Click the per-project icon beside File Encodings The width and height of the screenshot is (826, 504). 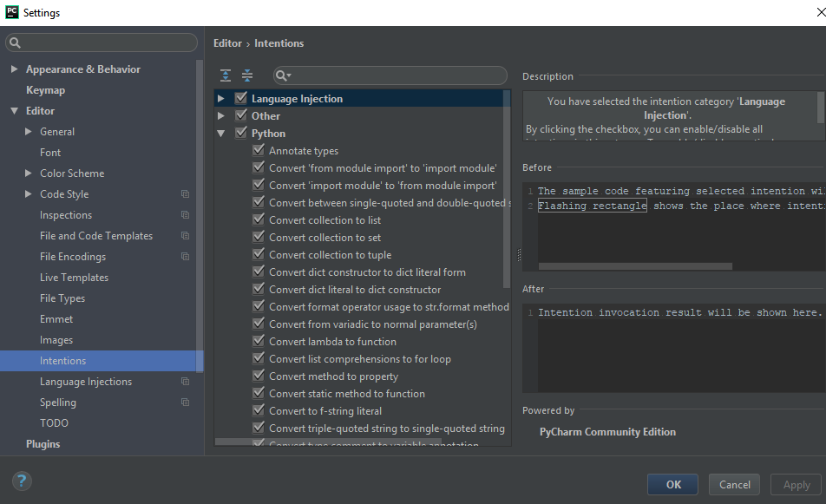pos(186,257)
